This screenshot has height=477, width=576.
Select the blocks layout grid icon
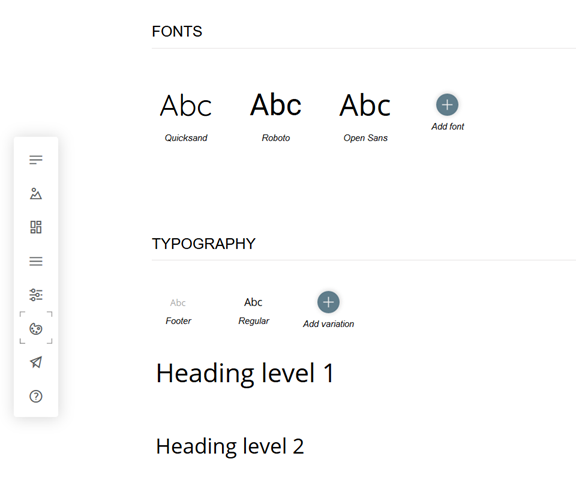tap(36, 227)
